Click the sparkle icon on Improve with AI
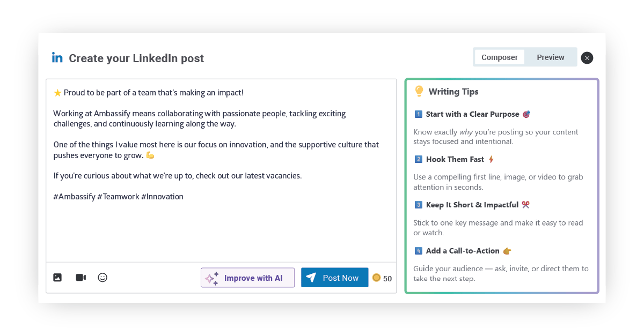The height and width of the screenshot is (336, 644). [212, 278]
